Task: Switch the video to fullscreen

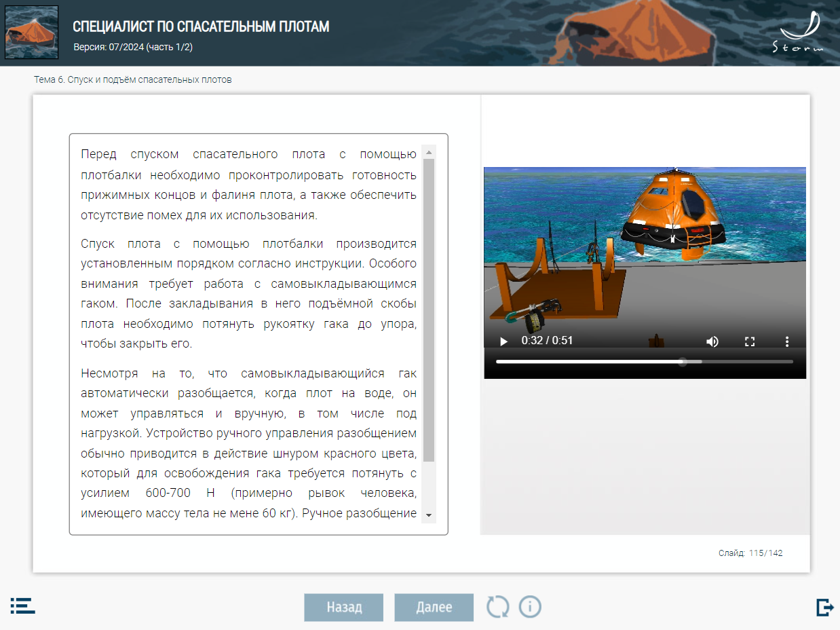Action: [750, 341]
